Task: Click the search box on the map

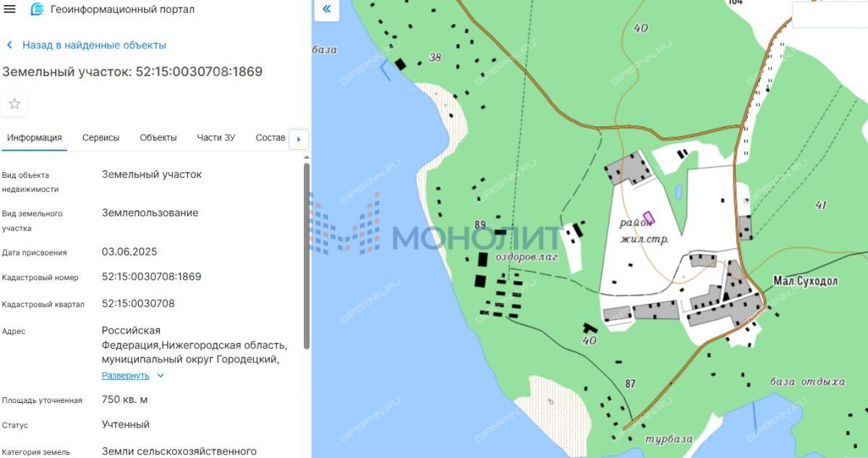Action: [x=832, y=14]
